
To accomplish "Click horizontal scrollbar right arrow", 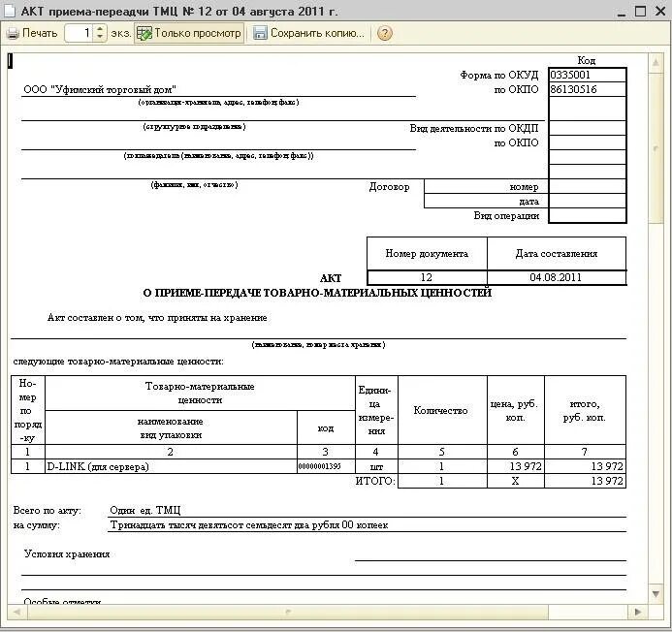I will click(638, 612).
